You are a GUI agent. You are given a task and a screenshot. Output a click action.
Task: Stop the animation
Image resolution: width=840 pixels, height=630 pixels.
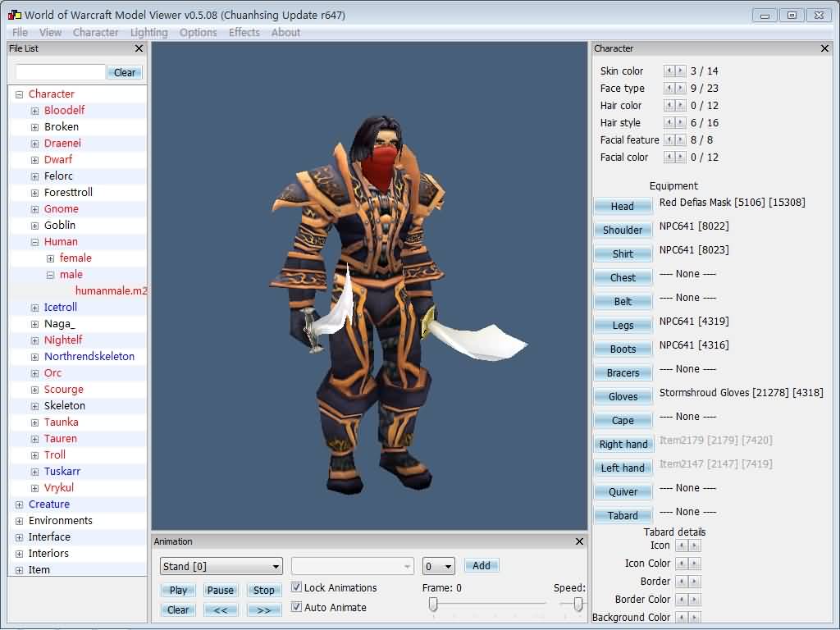coord(264,591)
